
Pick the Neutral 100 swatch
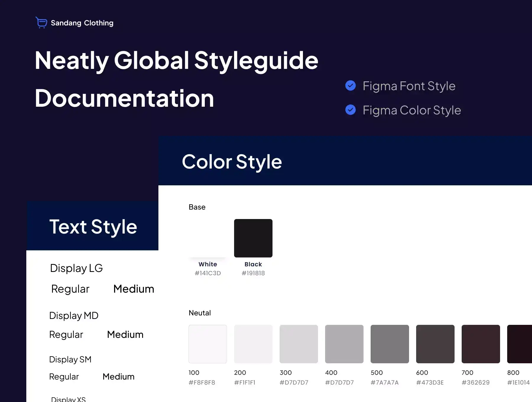[207, 344]
